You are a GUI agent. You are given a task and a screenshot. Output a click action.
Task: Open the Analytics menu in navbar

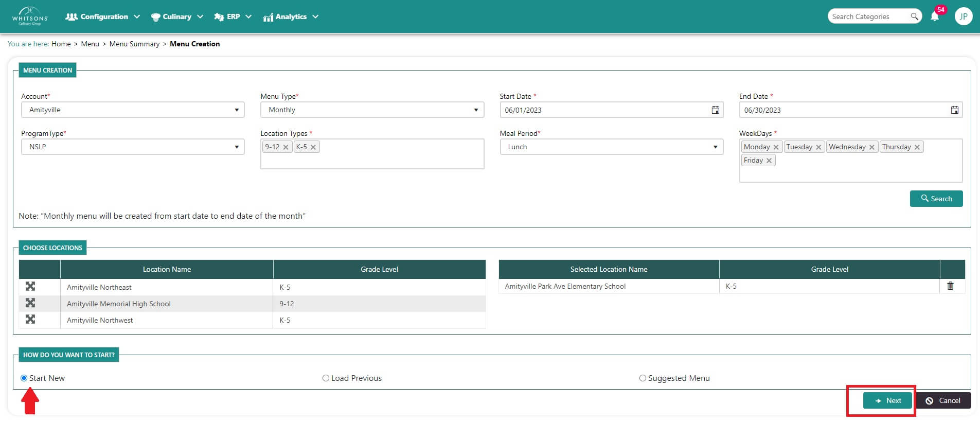291,16
